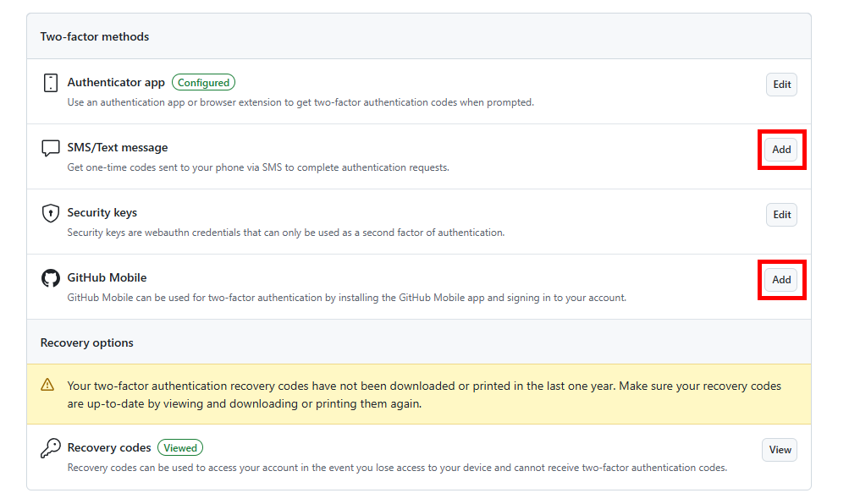849x504 pixels.
Task: View the recovery codes
Action: click(x=780, y=450)
